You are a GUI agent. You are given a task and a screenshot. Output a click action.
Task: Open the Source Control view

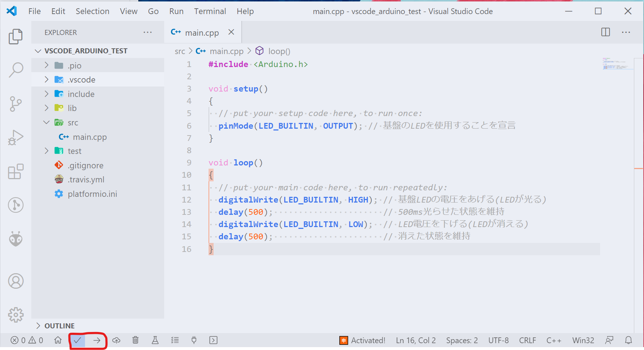(x=15, y=104)
